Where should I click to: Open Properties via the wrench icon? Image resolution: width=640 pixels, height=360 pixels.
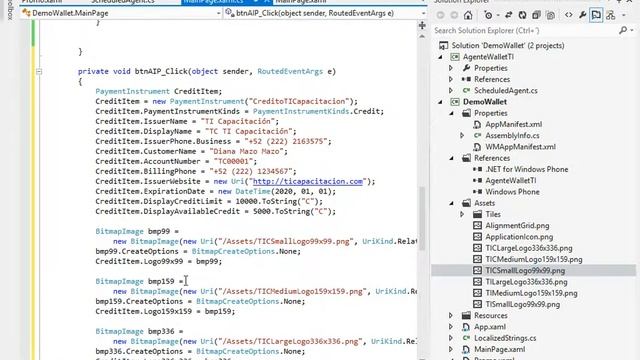coord(582,16)
